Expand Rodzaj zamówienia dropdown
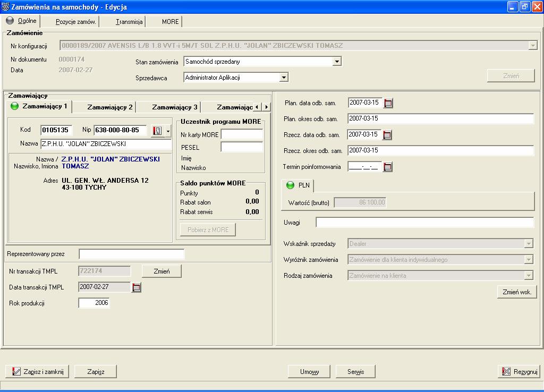Image resolution: width=544 pixels, height=392 pixels. [x=529, y=276]
